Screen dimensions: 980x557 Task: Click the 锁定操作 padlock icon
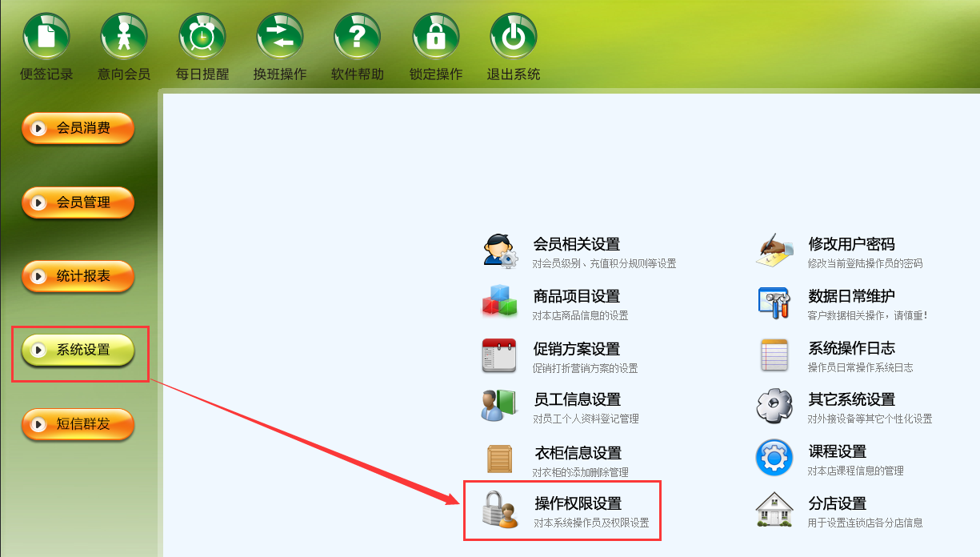436,36
